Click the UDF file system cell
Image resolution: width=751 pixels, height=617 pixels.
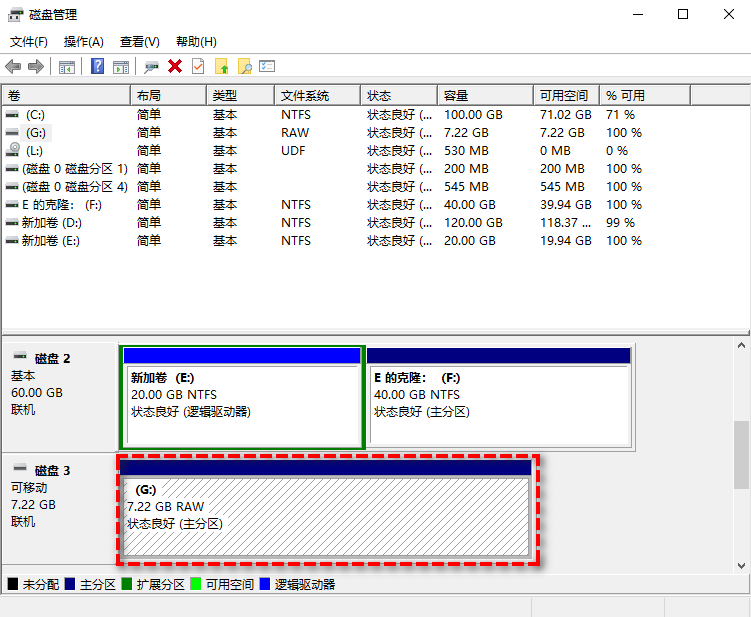tap(293, 151)
